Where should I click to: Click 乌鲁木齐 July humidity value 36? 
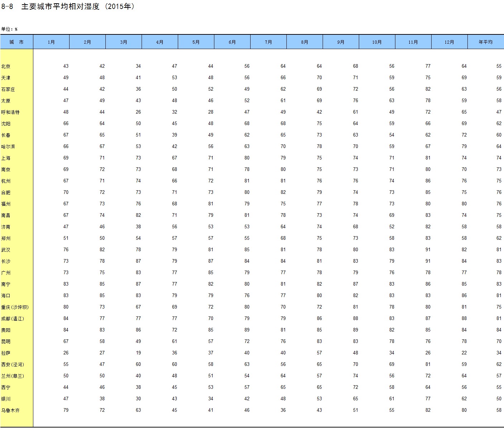pyautogui.click(x=283, y=410)
